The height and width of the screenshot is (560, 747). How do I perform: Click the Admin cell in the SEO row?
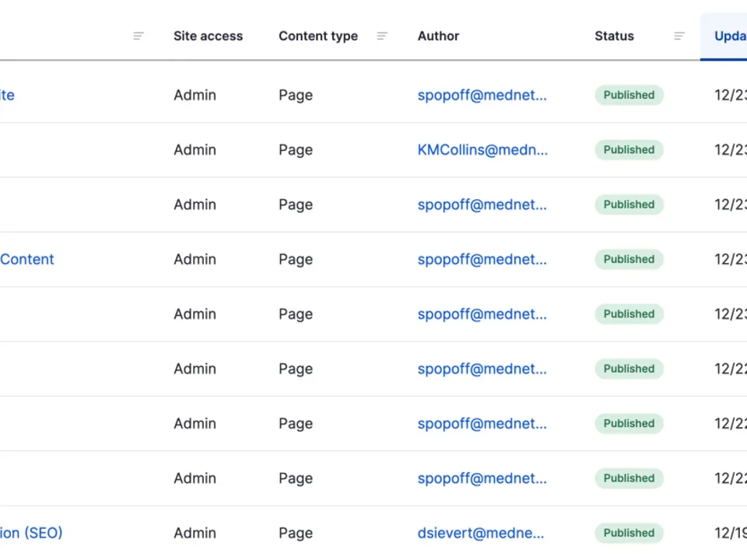coord(195,533)
